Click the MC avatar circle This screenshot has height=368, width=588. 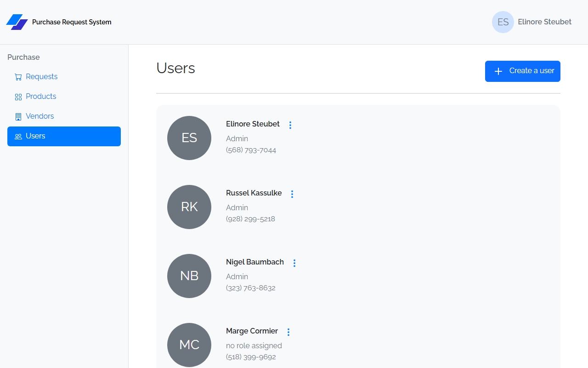(189, 345)
